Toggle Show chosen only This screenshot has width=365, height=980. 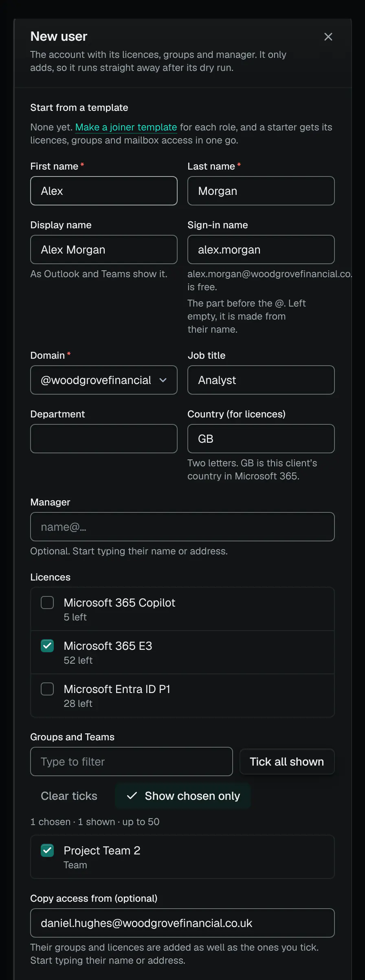click(183, 796)
